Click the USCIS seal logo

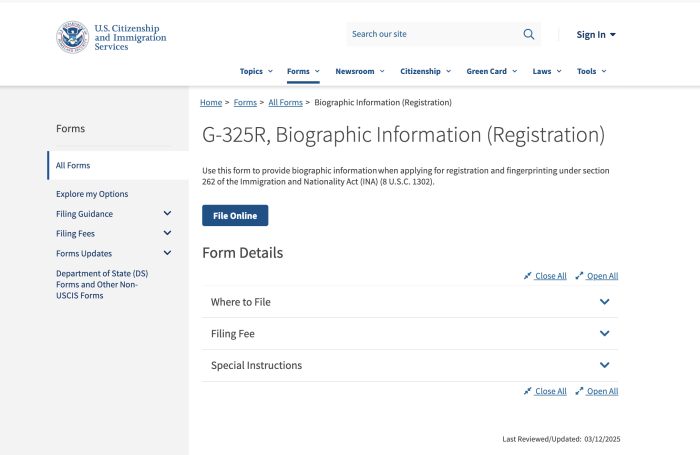coord(72,37)
